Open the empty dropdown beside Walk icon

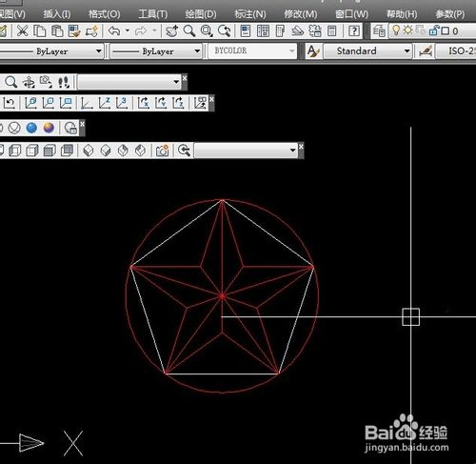[x=129, y=82]
